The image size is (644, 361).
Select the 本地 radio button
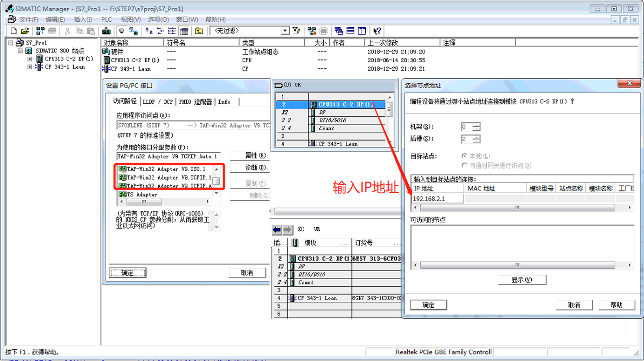pyautogui.click(x=465, y=156)
